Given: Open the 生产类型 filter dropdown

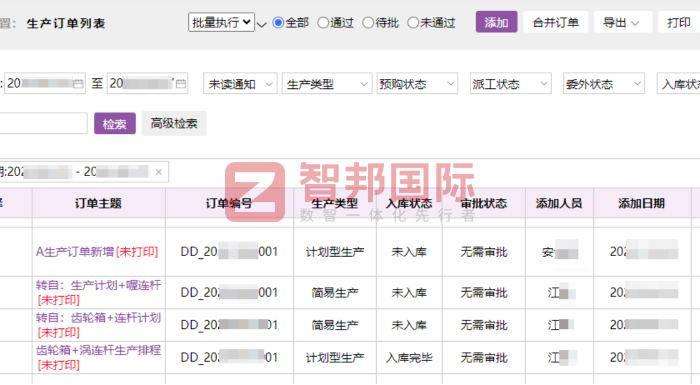Looking at the screenshot, I should 327,84.
